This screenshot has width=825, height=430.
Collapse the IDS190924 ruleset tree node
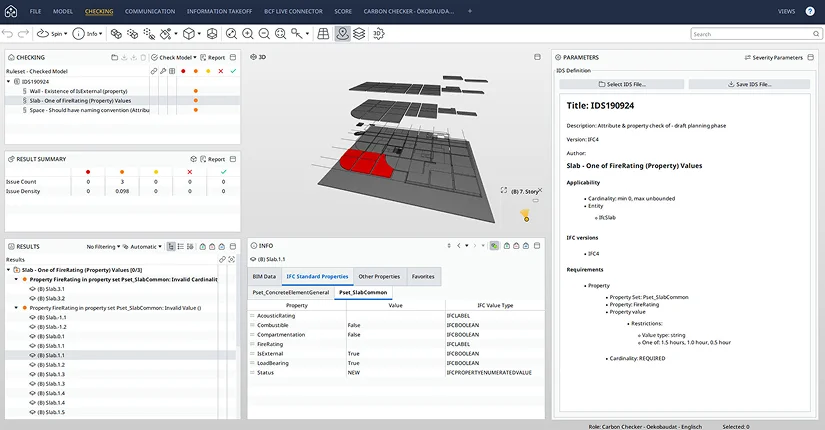click(11, 81)
